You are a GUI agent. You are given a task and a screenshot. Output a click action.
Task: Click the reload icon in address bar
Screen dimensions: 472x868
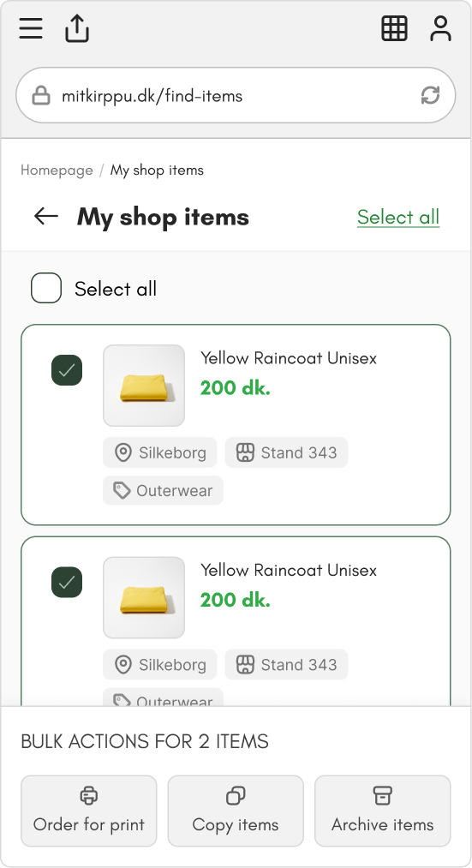pos(430,96)
